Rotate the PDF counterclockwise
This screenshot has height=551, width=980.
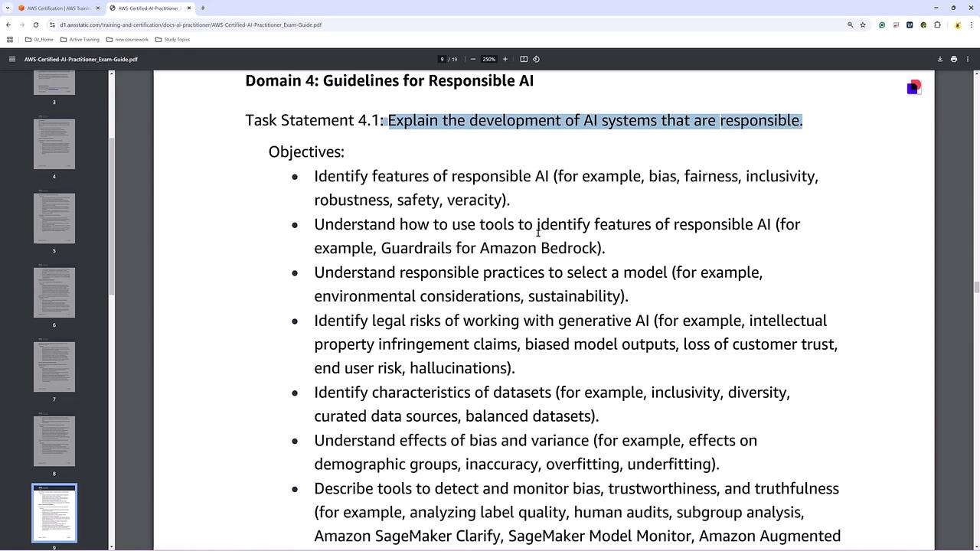tap(536, 59)
